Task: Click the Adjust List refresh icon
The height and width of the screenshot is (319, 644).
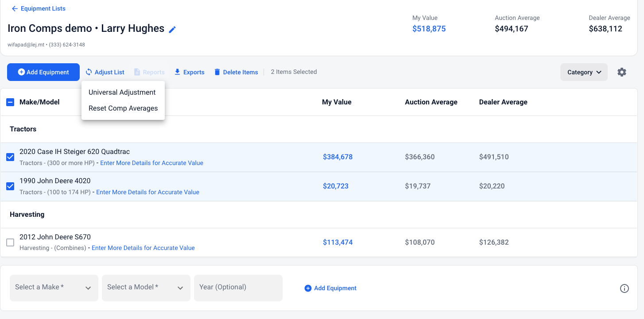Action: 89,72
